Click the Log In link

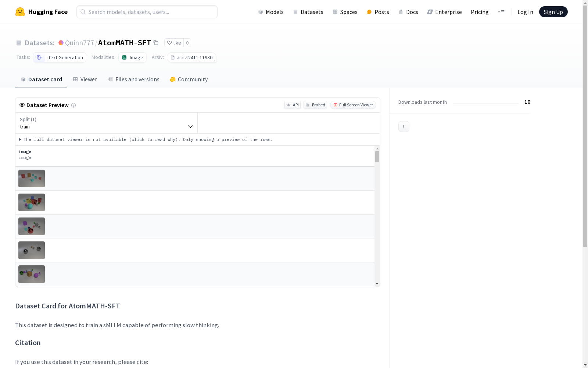tap(525, 12)
